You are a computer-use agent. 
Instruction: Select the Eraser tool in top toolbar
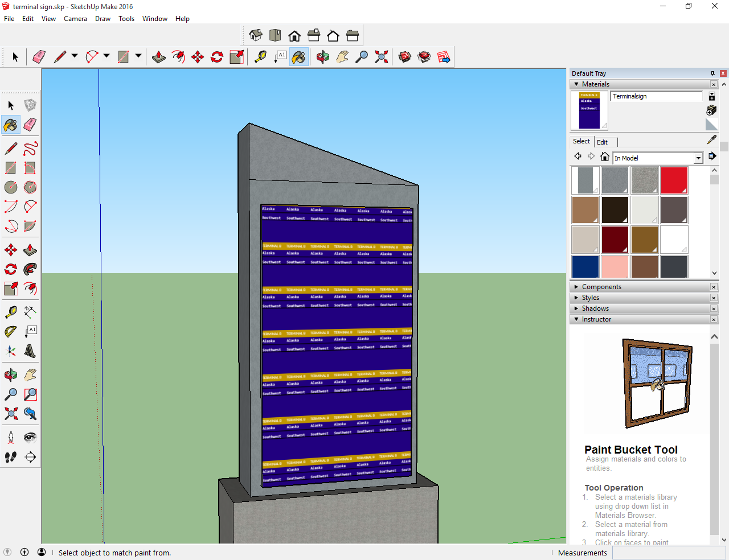tap(39, 57)
